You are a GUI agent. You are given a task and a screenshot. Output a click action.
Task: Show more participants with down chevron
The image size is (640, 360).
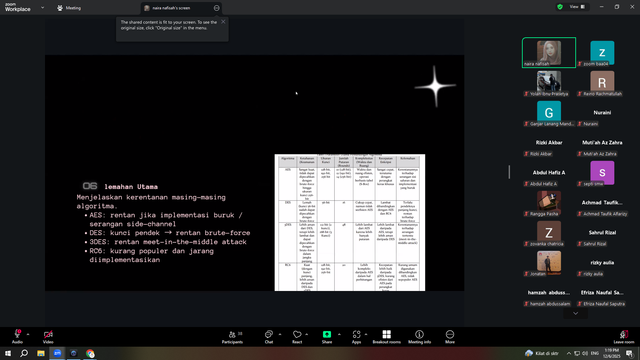coord(576,313)
